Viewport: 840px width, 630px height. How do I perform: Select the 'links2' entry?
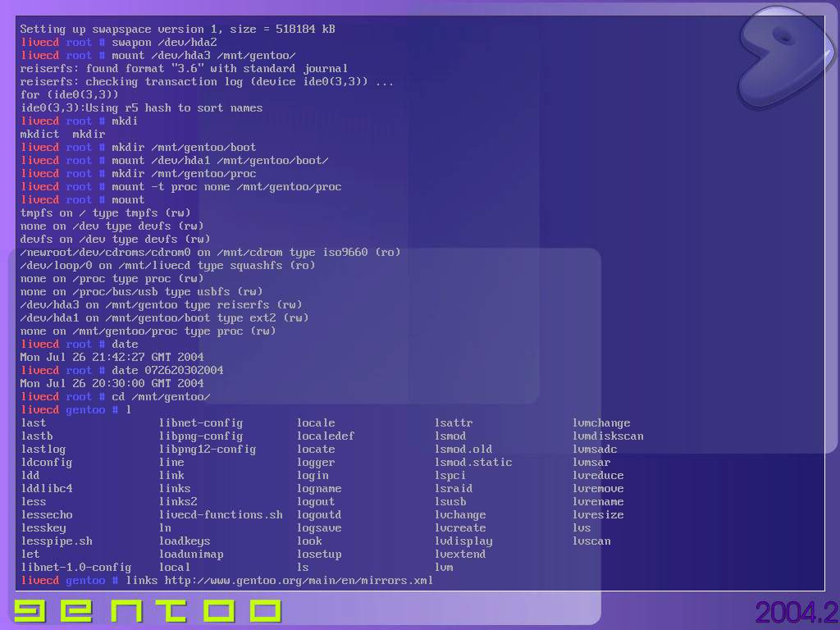pyautogui.click(x=178, y=502)
